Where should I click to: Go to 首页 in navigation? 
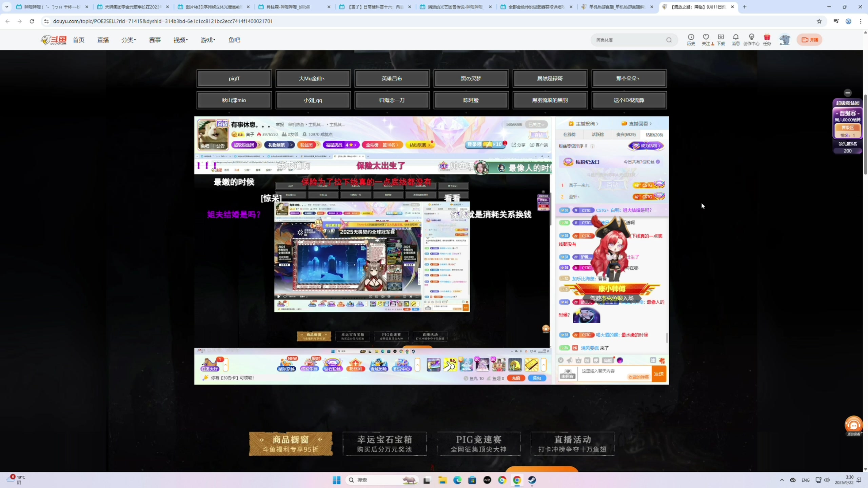(79, 40)
